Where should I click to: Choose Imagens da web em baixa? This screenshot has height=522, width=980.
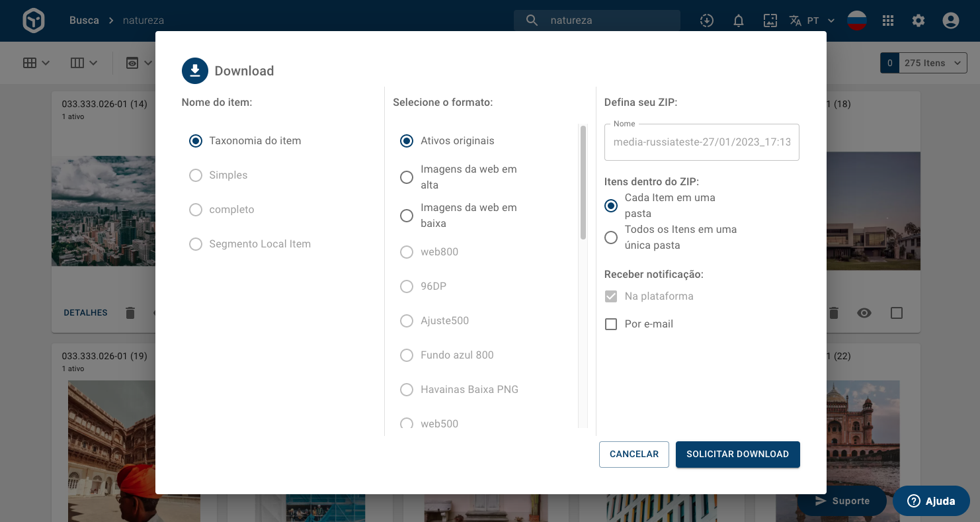pyautogui.click(x=407, y=216)
